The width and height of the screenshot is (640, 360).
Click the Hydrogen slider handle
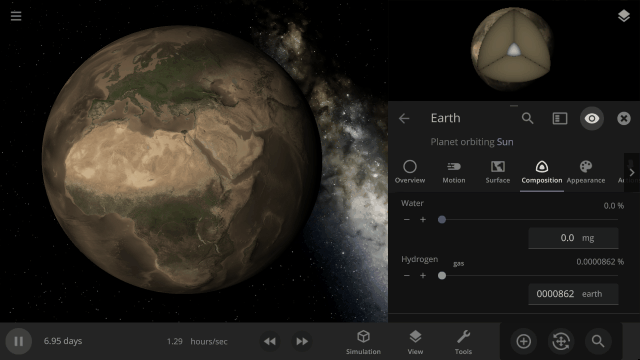[442, 276]
